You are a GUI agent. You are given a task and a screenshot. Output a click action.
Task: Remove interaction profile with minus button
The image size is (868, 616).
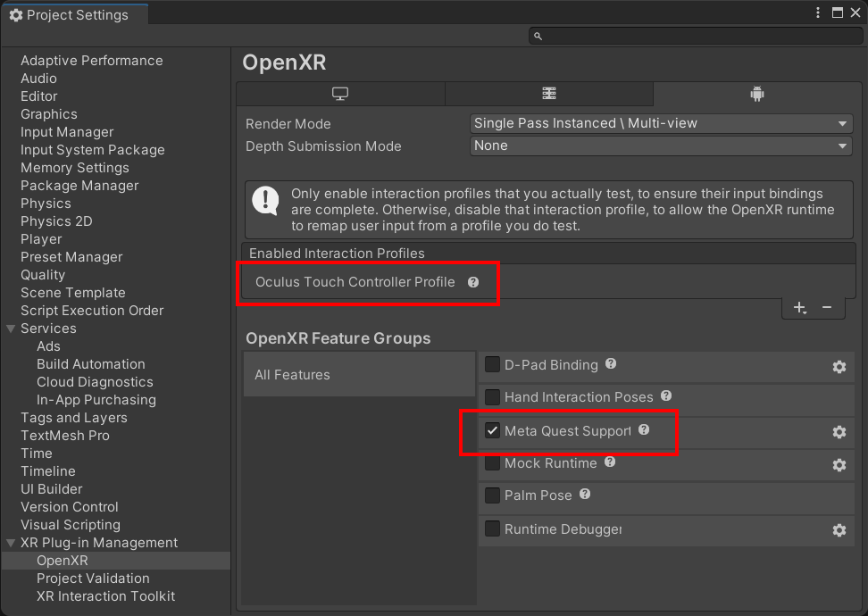point(827,308)
